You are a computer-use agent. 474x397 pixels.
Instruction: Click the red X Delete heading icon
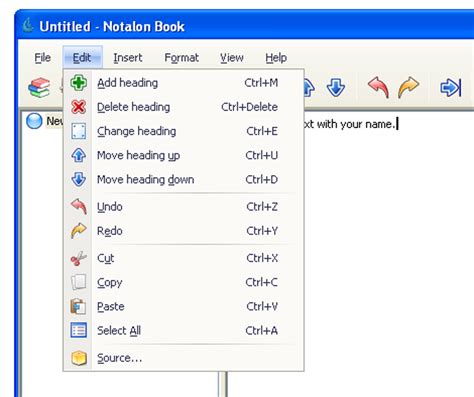point(79,107)
